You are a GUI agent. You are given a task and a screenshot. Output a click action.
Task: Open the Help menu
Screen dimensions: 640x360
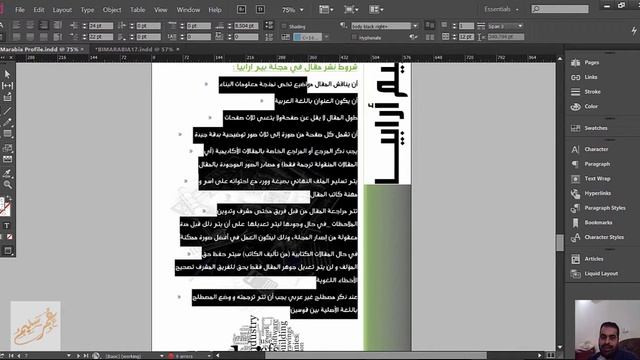(215, 10)
